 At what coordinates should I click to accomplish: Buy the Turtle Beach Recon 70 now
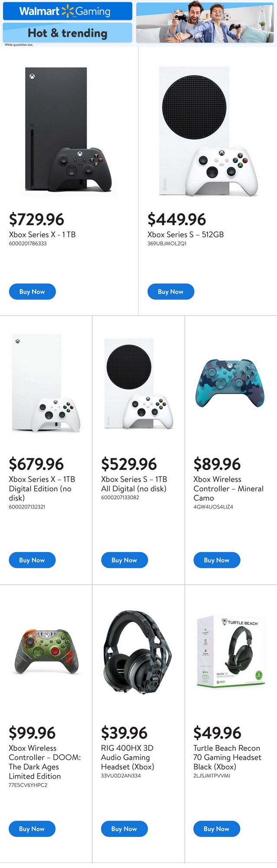[216, 829]
